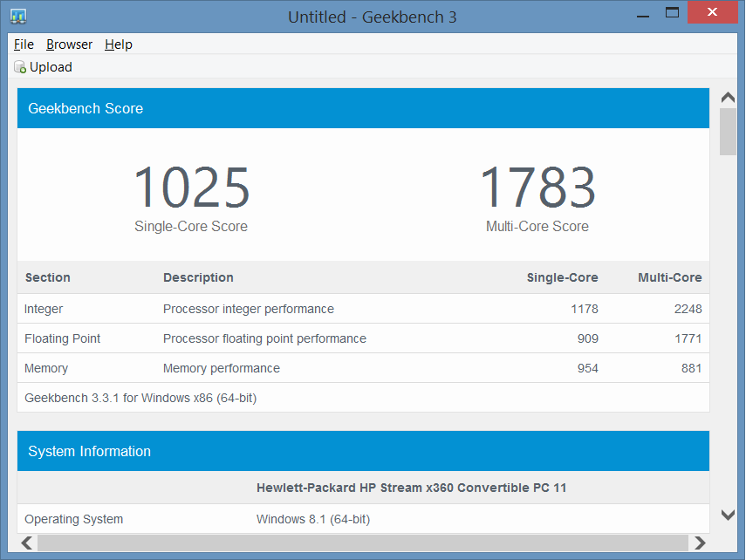Screen dimensions: 746x560
Task: Click the horizontal scrollbar right arrow
Action: coord(699,543)
